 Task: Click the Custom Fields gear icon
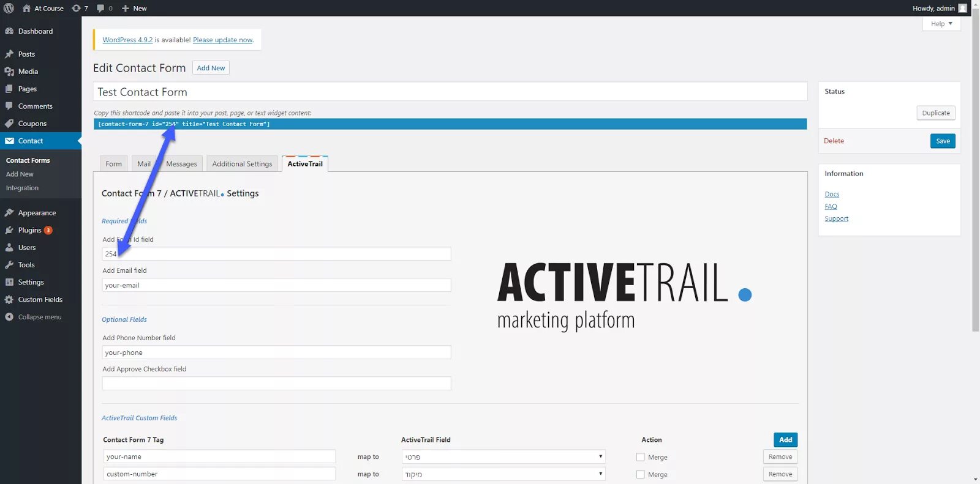pos(9,300)
